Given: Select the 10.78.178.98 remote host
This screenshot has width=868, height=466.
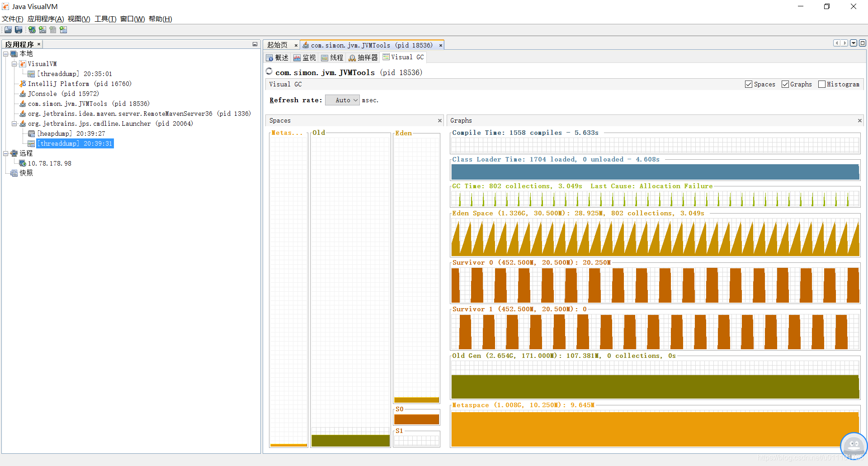Looking at the screenshot, I should (x=50, y=163).
